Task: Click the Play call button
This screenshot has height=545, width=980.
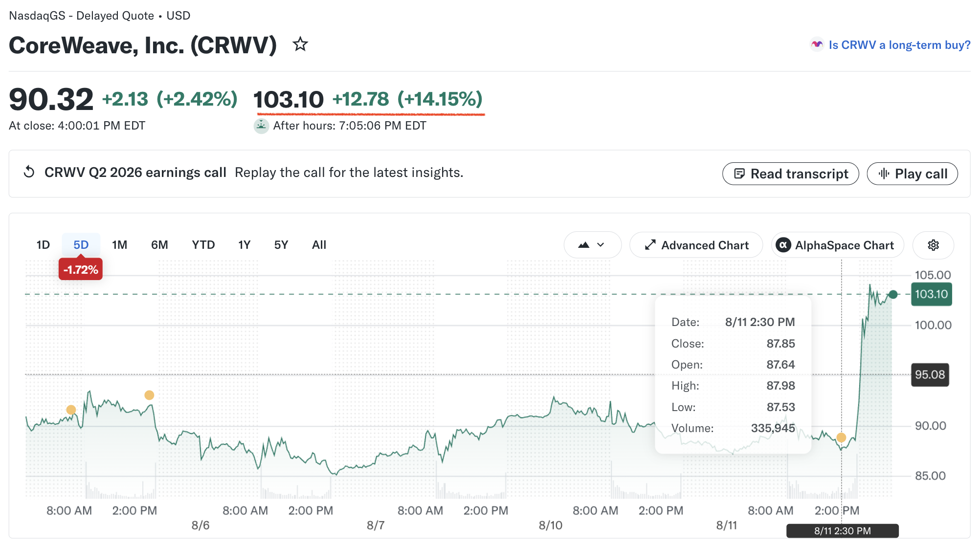Action: (912, 174)
